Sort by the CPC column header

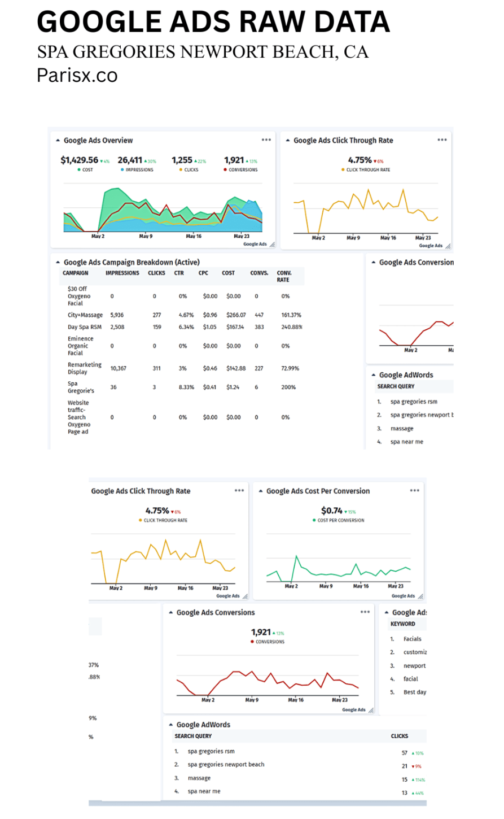tap(203, 273)
